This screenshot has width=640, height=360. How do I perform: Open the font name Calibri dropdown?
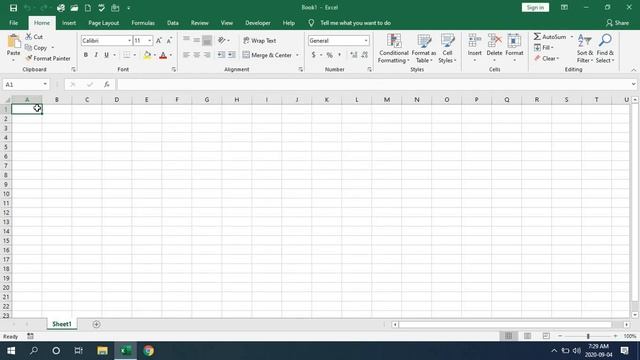[129, 40]
